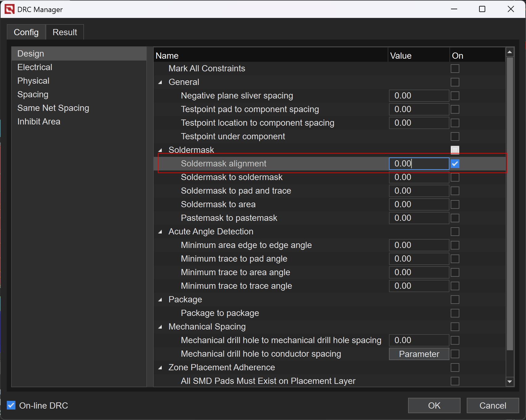Enable Package to package check
Viewport: 526px width, 420px height.
[455, 313]
